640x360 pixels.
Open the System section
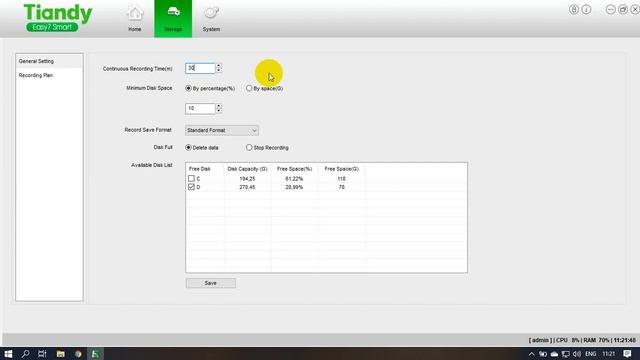[x=211, y=18]
